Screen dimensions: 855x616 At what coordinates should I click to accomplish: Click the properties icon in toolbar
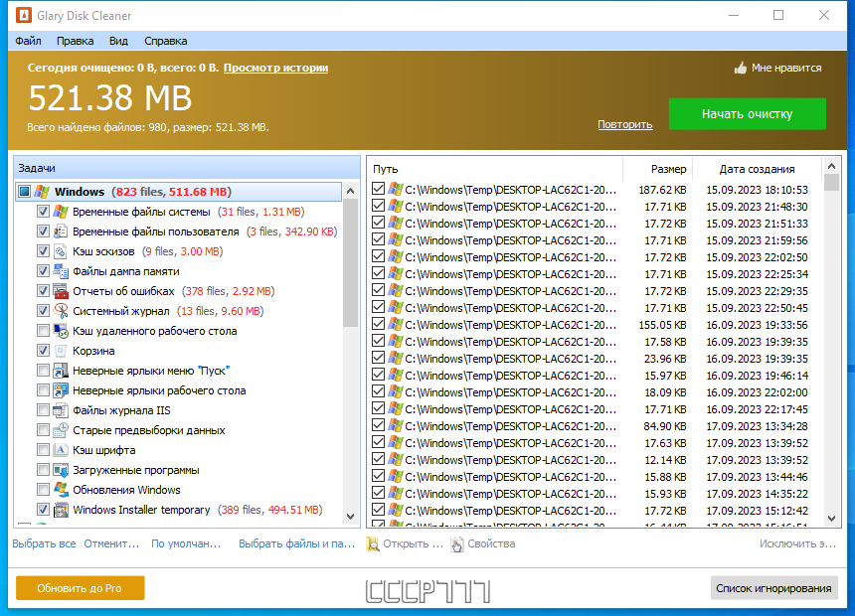[457, 544]
